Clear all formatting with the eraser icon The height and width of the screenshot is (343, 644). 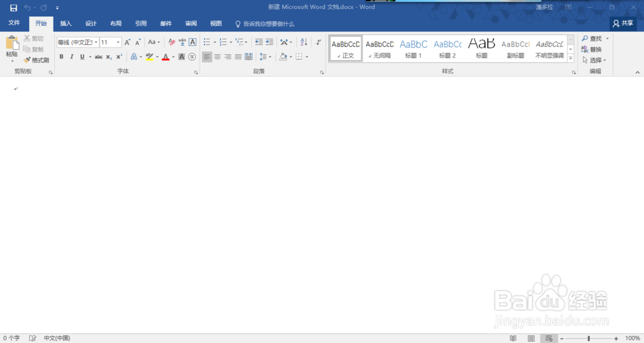(172, 42)
